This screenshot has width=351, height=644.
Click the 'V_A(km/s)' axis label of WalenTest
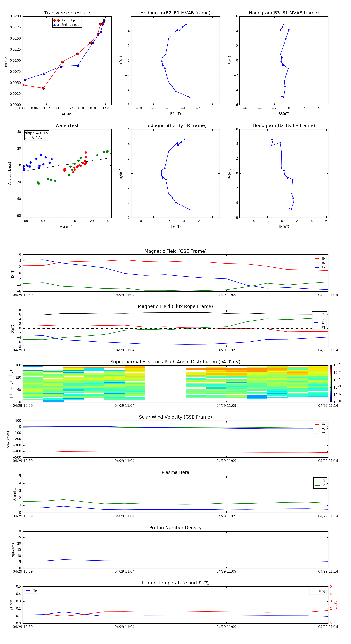coord(67,227)
